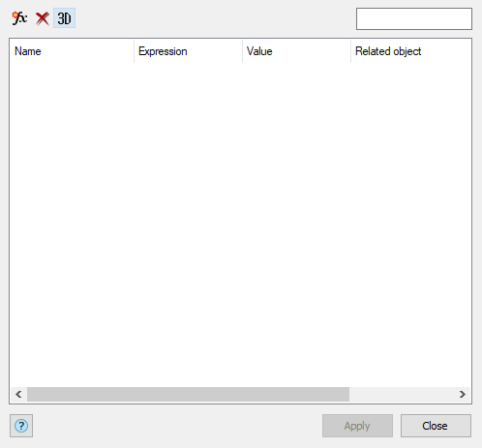Click the left scroll arrow
This screenshot has width=482, height=448.
18,394
